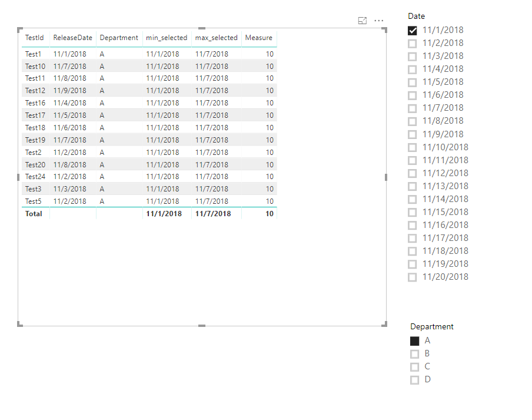Screen dimensions: 532x420
Task: Grab the right-middle resize handle of table visual
Action: pos(386,177)
